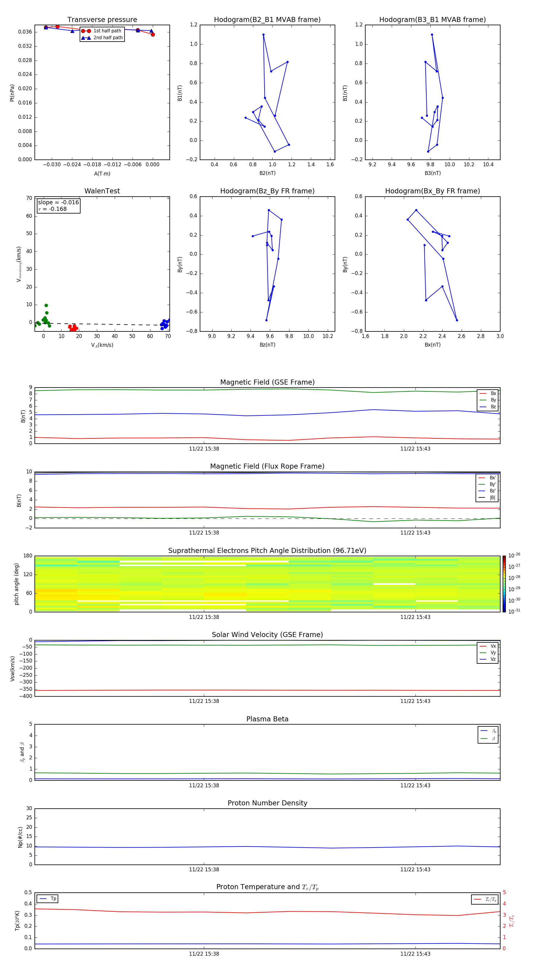This screenshot has width=535, height=980.
Task: Click the 'Np(#/cc)' axis label
Action: (20, 837)
